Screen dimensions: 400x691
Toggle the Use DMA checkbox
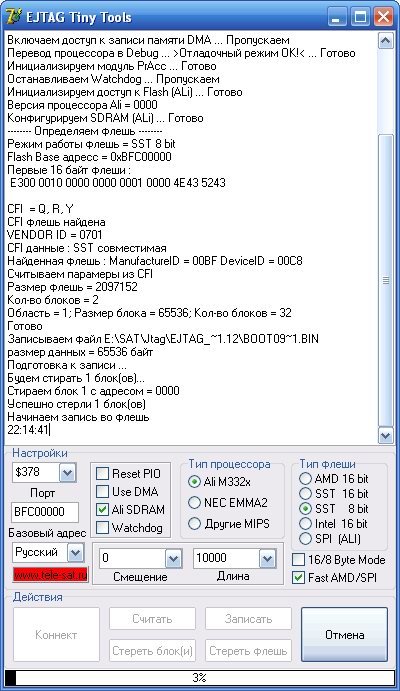tap(102, 491)
